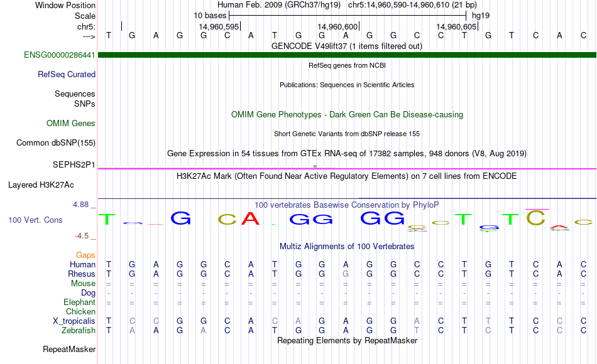Select the Human species row label
The width and height of the screenshot is (597, 364).
pyautogui.click(x=82, y=264)
